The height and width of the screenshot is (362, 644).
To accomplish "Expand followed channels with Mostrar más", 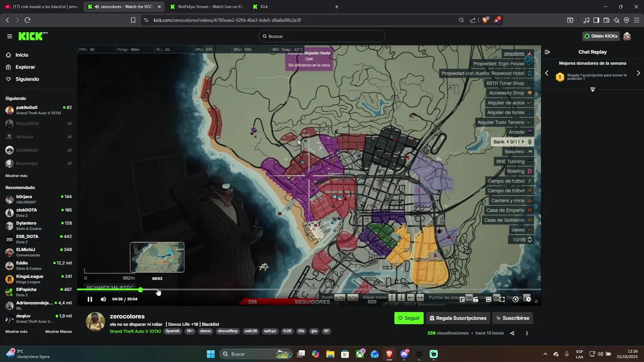I will pyautogui.click(x=17, y=175).
